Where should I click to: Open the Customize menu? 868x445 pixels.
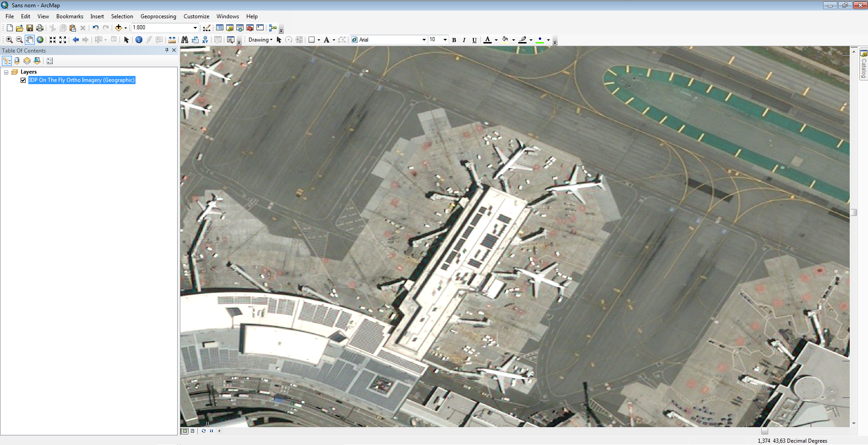(196, 16)
